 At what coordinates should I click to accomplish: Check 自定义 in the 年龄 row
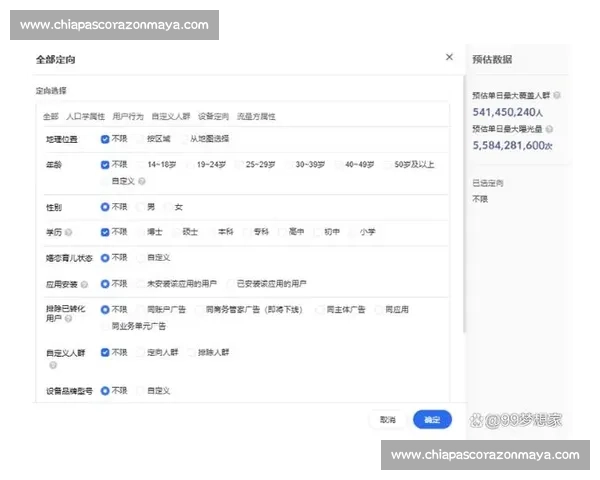(x=105, y=181)
